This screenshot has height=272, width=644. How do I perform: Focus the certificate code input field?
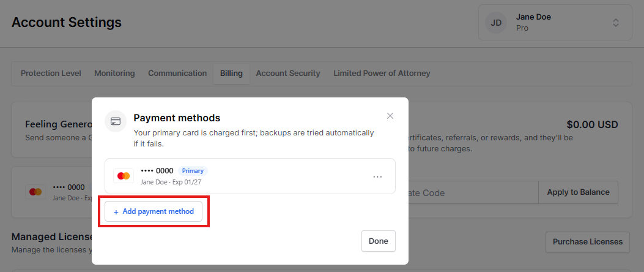pos(473,192)
